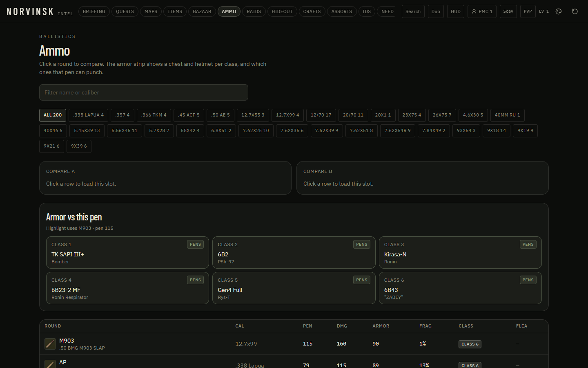Select the Class 5 Gen4 Full card

pyautogui.click(x=294, y=288)
